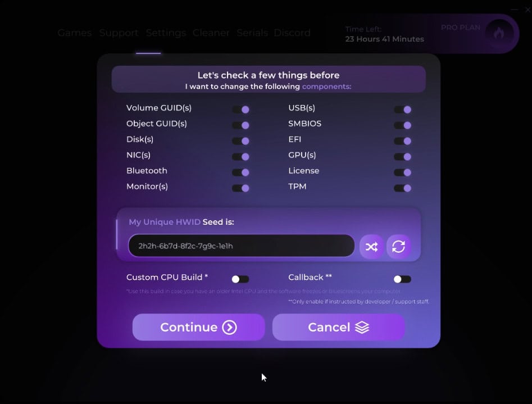
Task: Switch off the NIC(s) toggle
Action: click(240, 157)
